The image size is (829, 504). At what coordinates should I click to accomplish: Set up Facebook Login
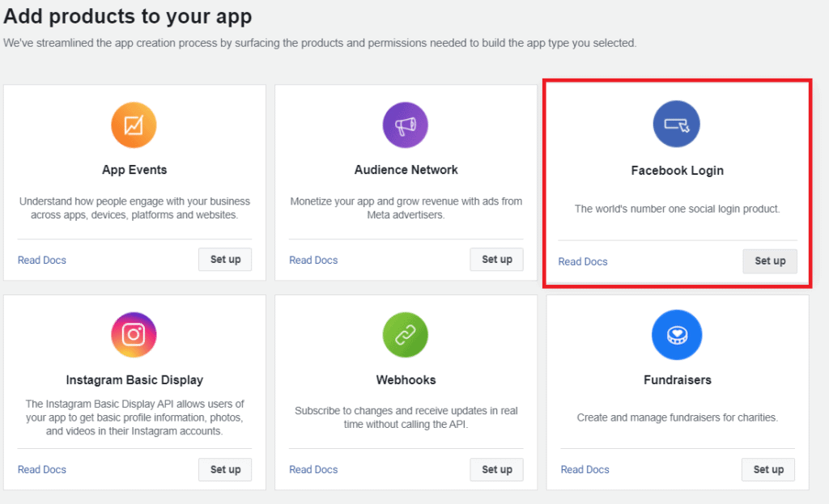(x=770, y=261)
